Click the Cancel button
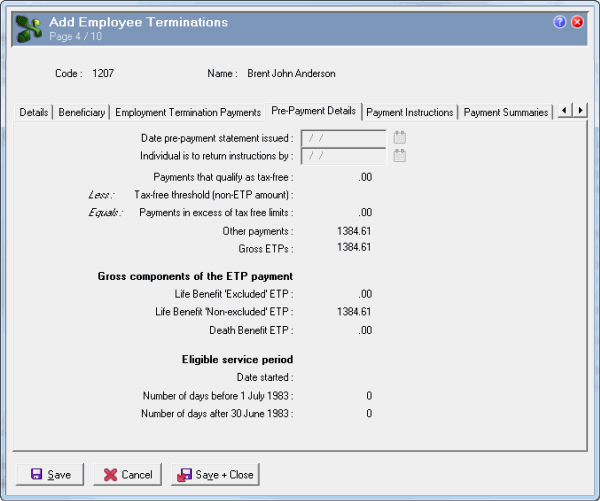The image size is (600, 501). pos(127,475)
